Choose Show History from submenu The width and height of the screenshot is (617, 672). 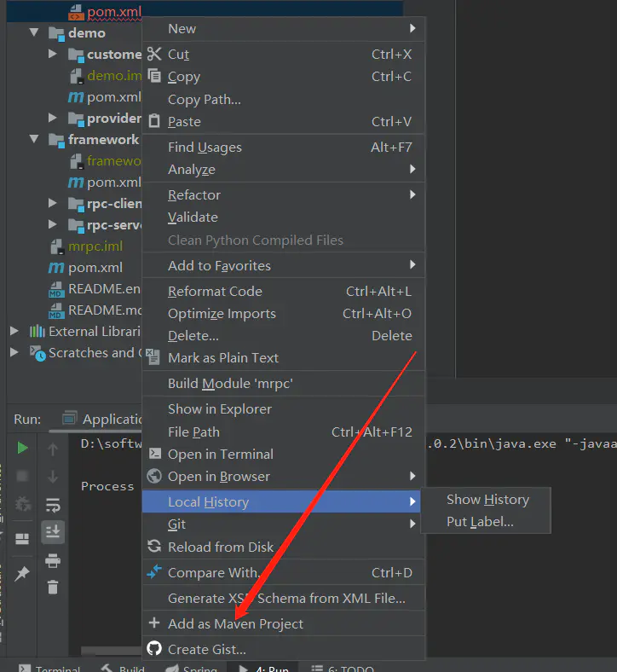(487, 499)
